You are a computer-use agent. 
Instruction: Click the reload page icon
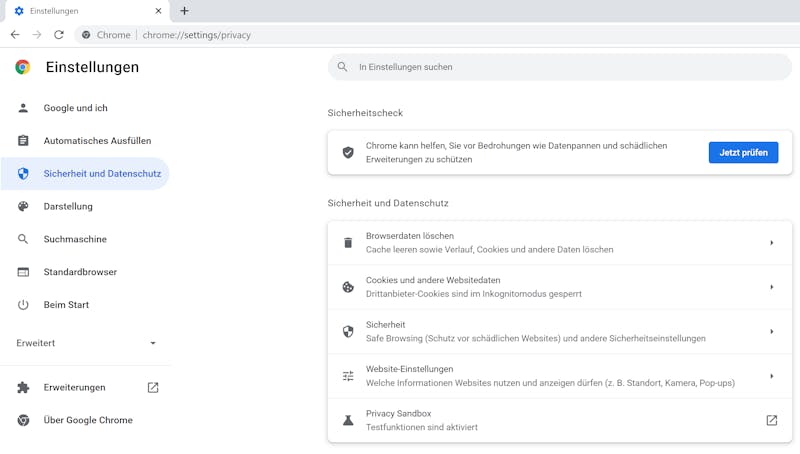[59, 34]
